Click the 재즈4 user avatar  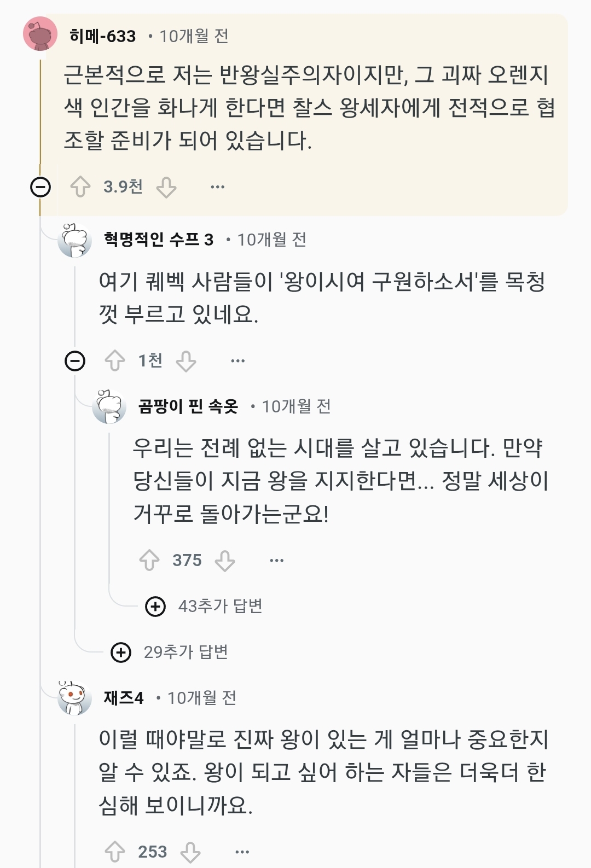tap(74, 698)
